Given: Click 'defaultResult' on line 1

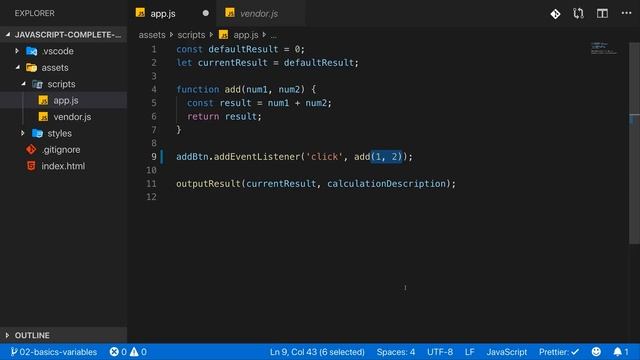Looking at the screenshot, I should (x=243, y=49).
